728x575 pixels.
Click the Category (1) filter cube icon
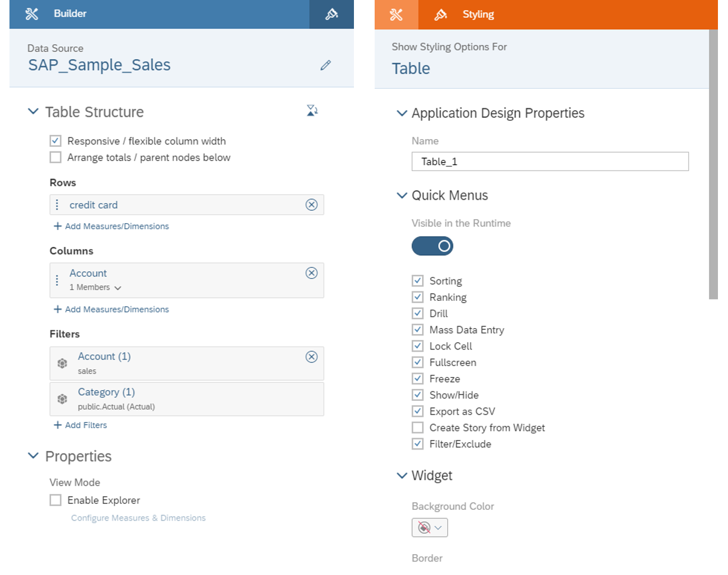point(62,399)
